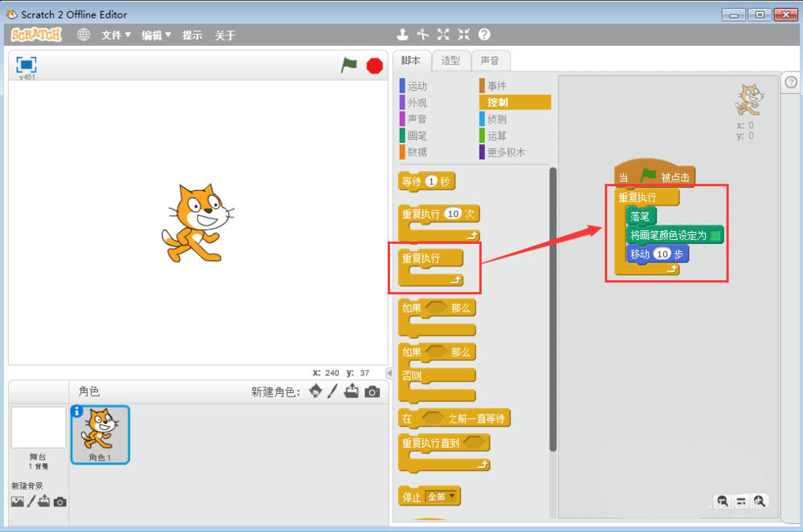Upload backdrop from file icon
This screenshot has width=803, height=532.
point(44,502)
